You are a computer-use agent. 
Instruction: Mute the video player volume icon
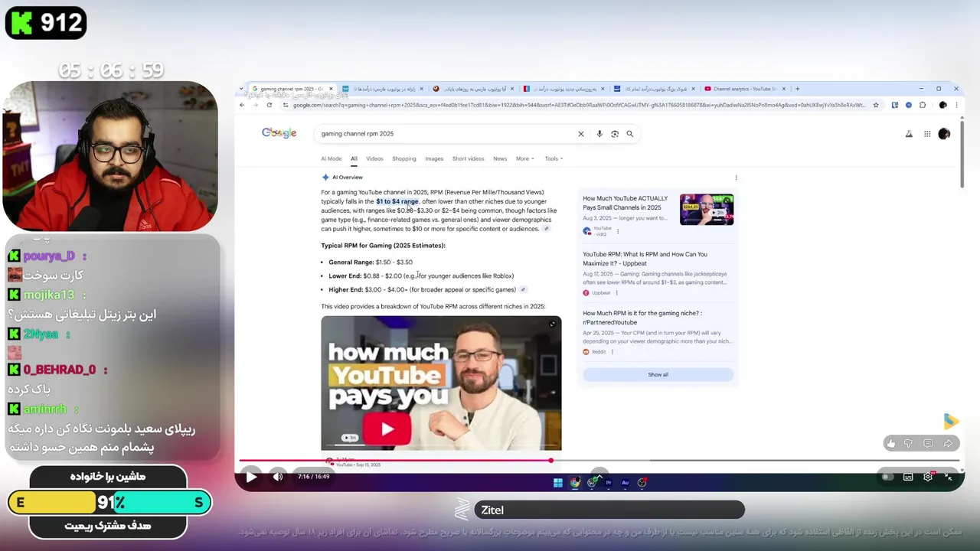tap(278, 477)
